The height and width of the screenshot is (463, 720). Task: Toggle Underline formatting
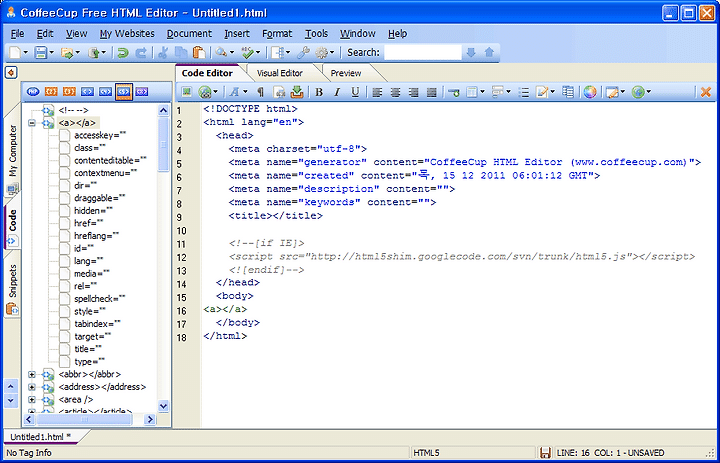(355, 92)
